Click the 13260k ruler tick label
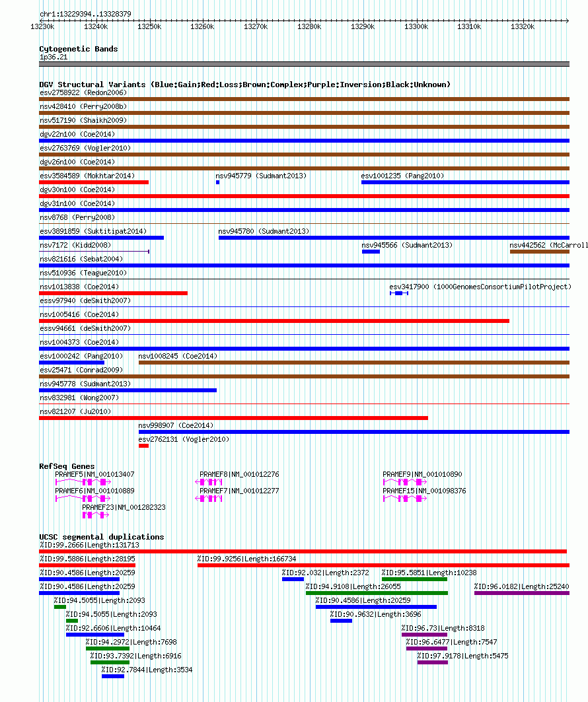588x702 pixels. coord(202,27)
